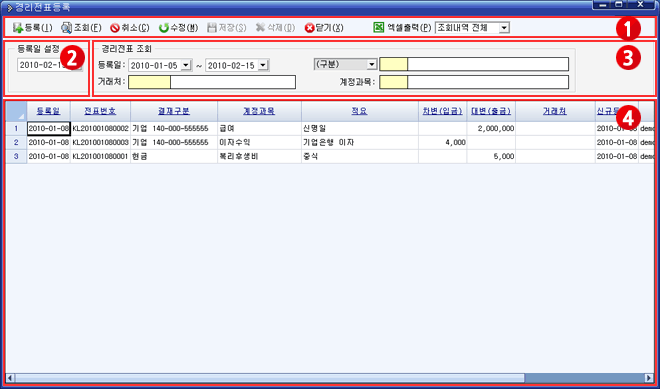
Task: Sort by the 계정과목 column header
Action: pyautogui.click(x=259, y=111)
